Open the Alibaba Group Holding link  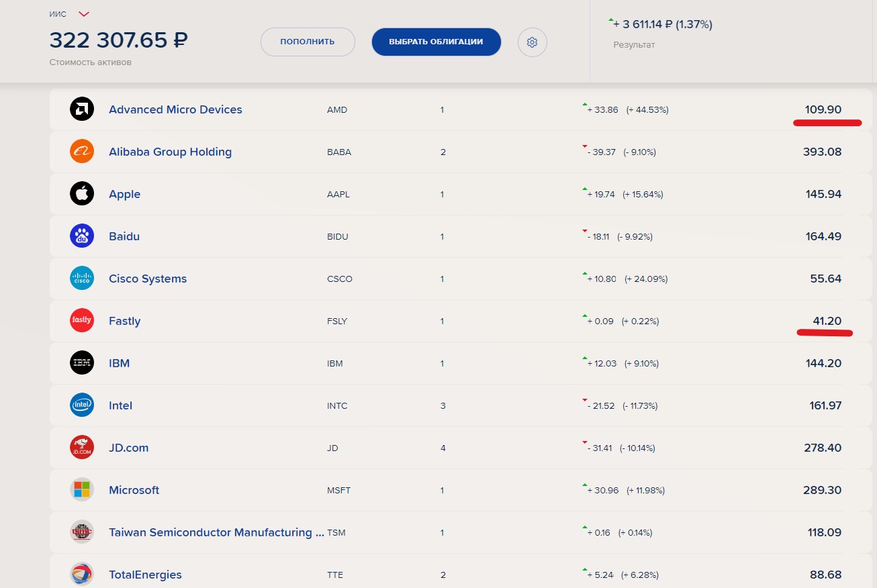(170, 152)
